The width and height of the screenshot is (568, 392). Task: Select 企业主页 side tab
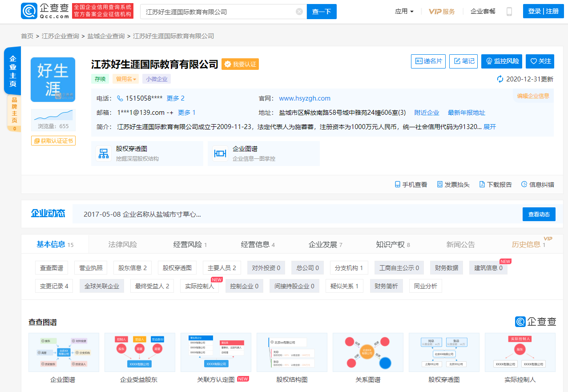click(x=12, y=71)
